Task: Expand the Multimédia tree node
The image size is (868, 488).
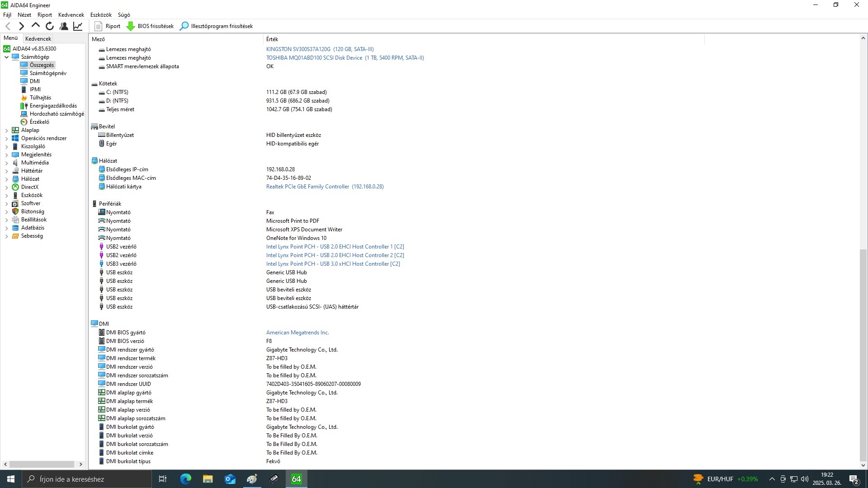Action: click(6, 163)
